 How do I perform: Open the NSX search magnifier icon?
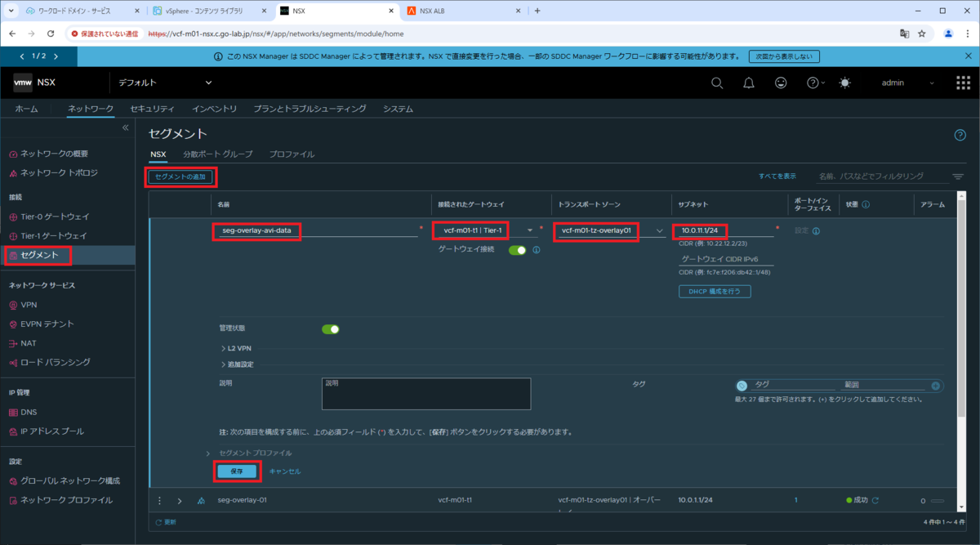(717, 83)
